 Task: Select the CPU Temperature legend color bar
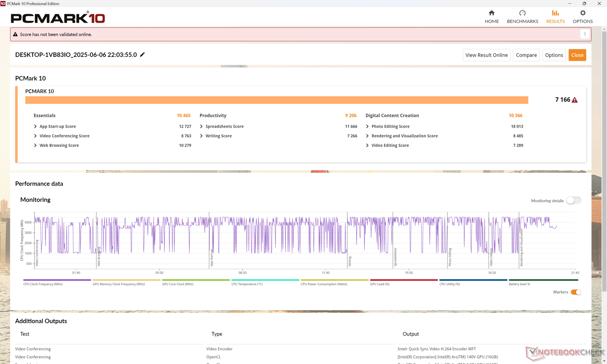click(x=265, y=280)
